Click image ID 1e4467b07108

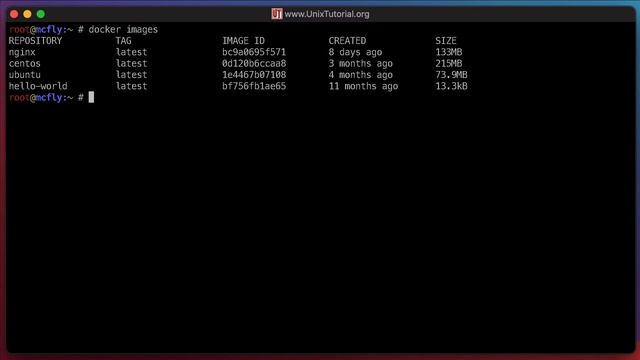point(254,75)
